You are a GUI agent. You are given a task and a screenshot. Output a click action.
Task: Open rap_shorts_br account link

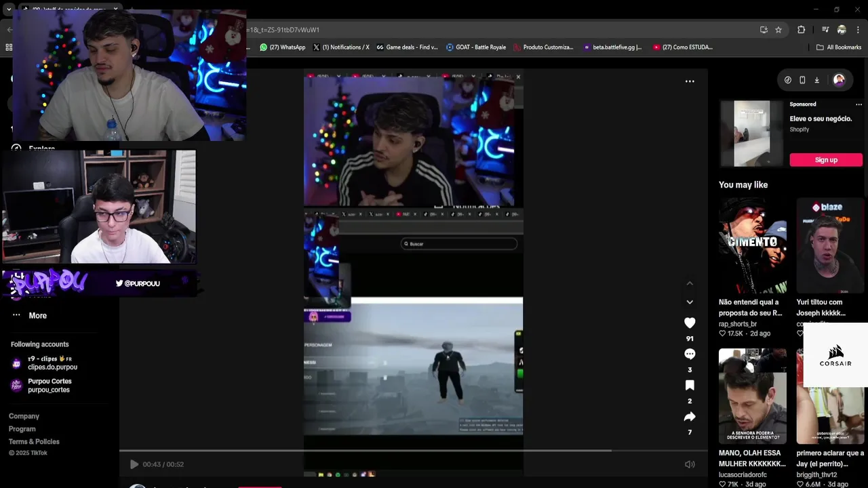[x=738, y=324]
